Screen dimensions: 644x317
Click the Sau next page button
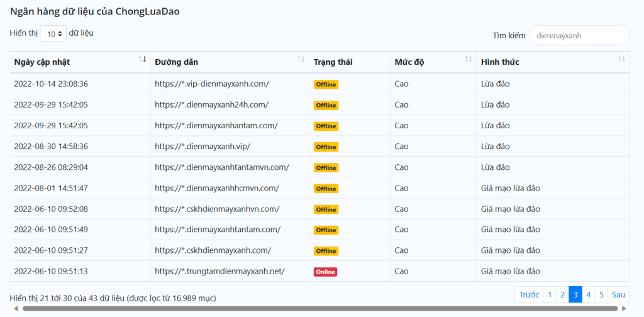(x=619, y=294)
